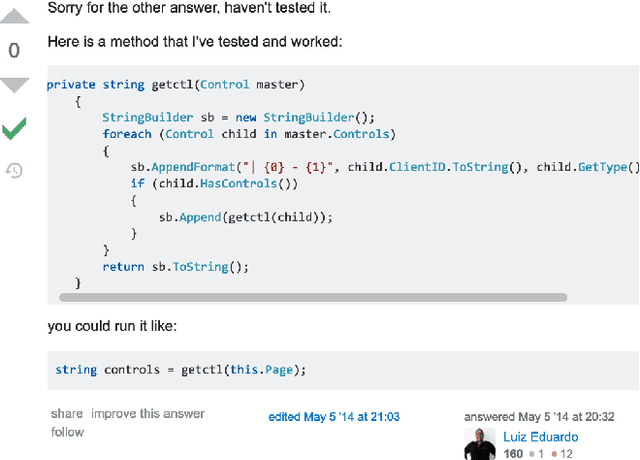Click the share link
The height and width of the screenshot is (460, 640).
click(67, 414)
